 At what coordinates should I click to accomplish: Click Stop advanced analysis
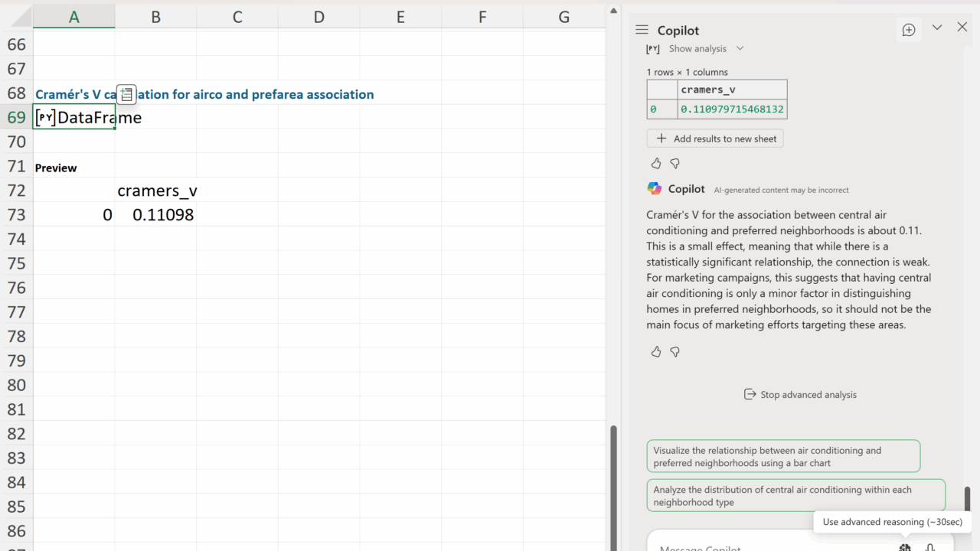click(800, 395)
